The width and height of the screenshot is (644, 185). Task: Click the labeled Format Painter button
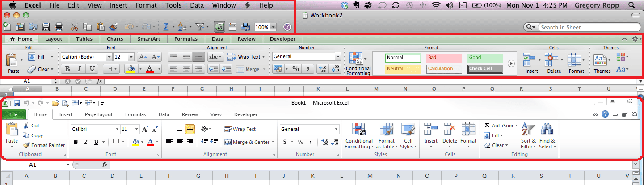pos(44,145)
